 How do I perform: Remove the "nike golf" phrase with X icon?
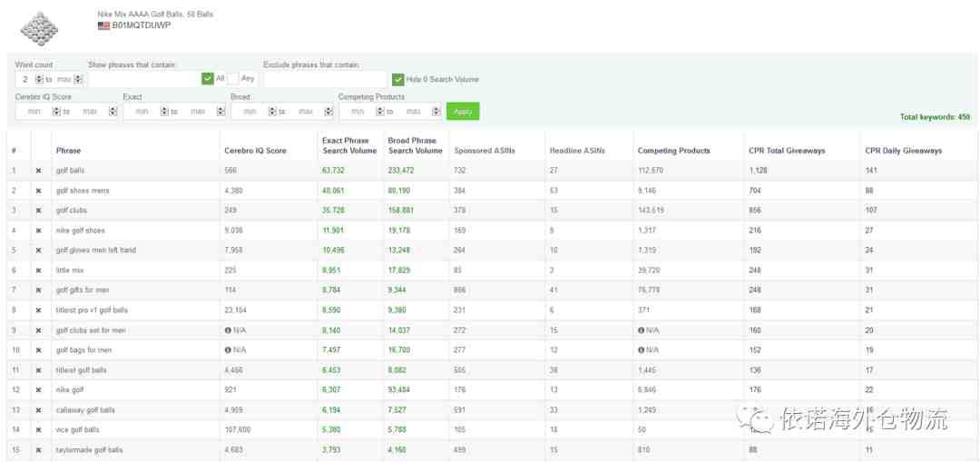coord(38,390)
